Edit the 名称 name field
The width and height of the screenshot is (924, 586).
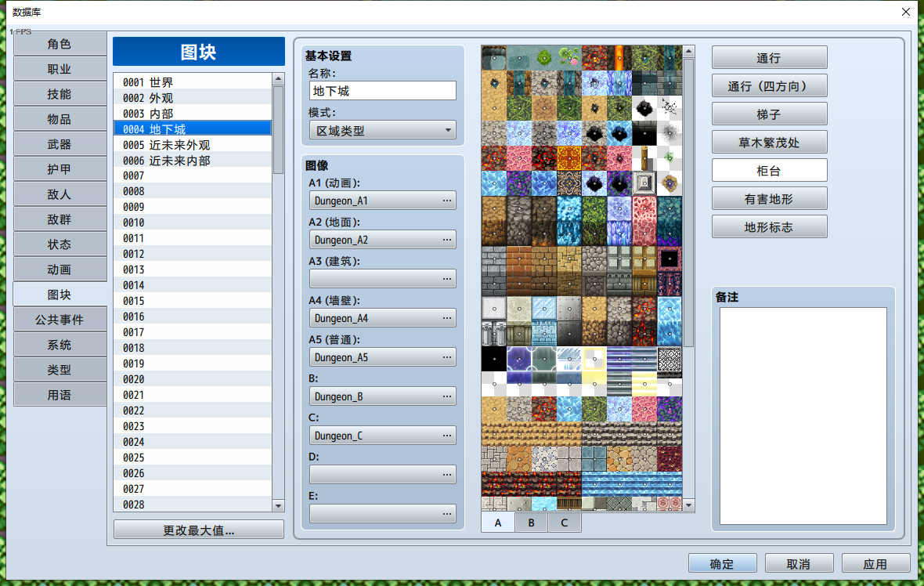tap(382, 91)
